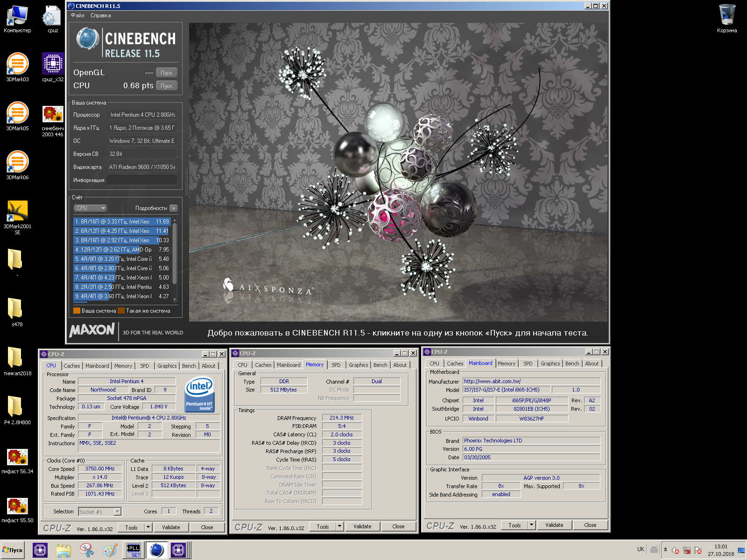Show hidden tray icons
This screenshot has height=560, width=747.
[665, 549]
